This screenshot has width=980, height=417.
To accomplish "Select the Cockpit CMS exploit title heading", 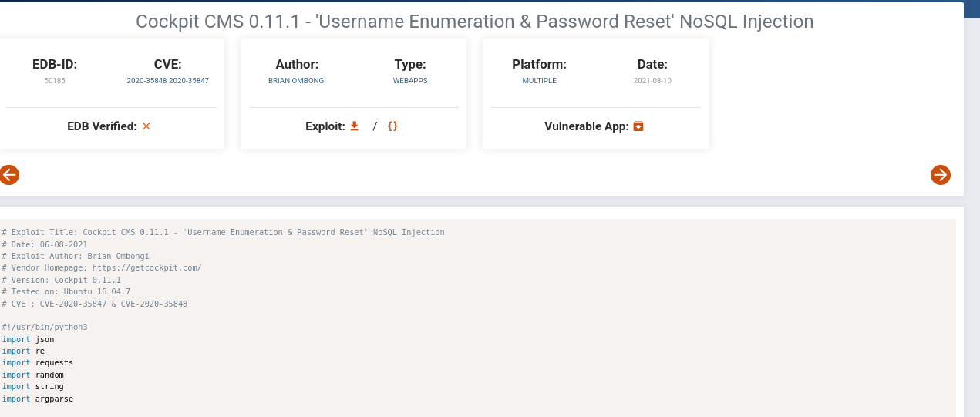I will [475, 22].
